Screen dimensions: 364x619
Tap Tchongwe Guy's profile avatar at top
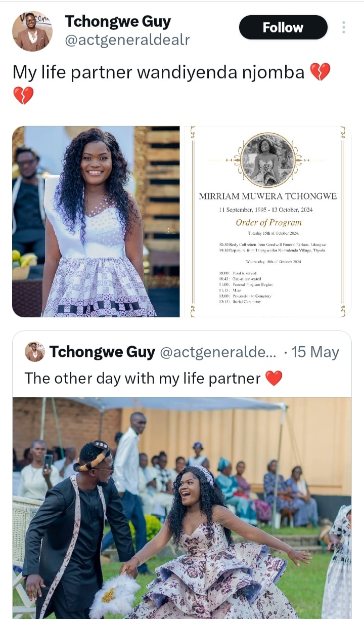(32, 31)
